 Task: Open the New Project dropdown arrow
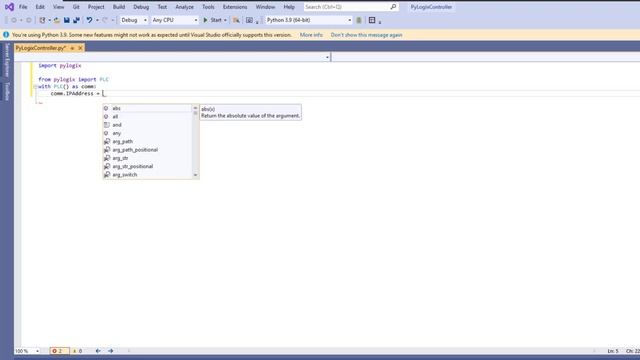(x=49, y=20)
